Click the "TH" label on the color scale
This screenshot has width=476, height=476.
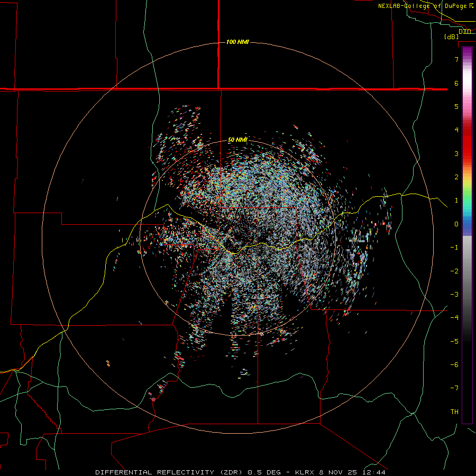coord(454,412)
